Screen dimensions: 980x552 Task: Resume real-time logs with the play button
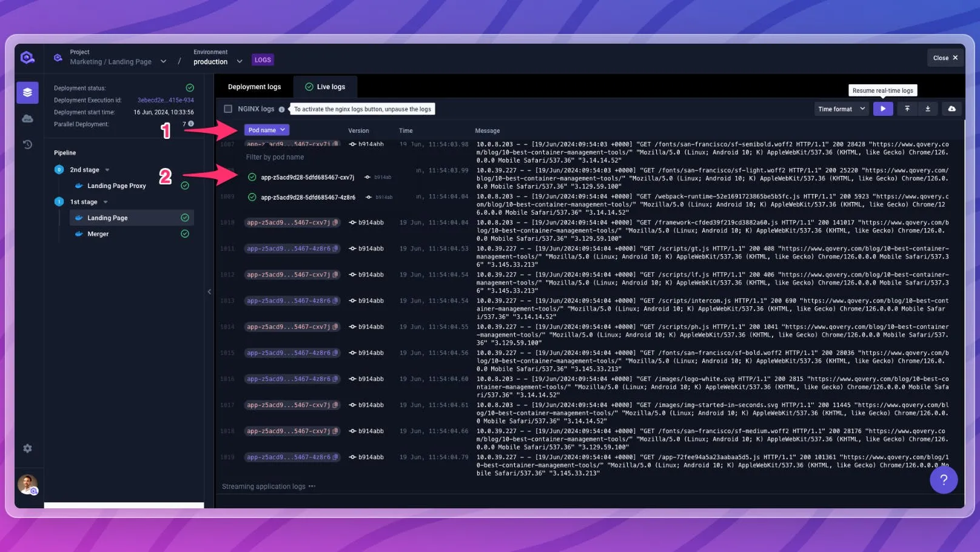coord(883,109)
